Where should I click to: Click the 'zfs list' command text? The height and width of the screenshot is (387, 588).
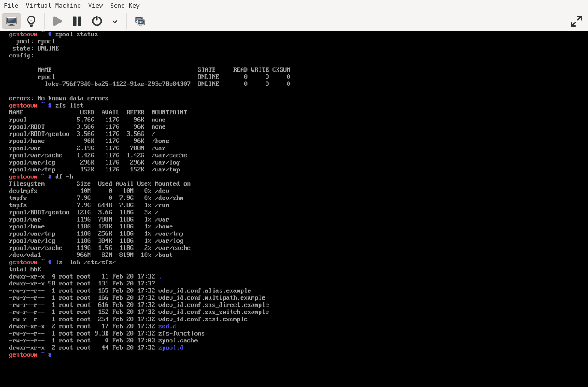69,105
